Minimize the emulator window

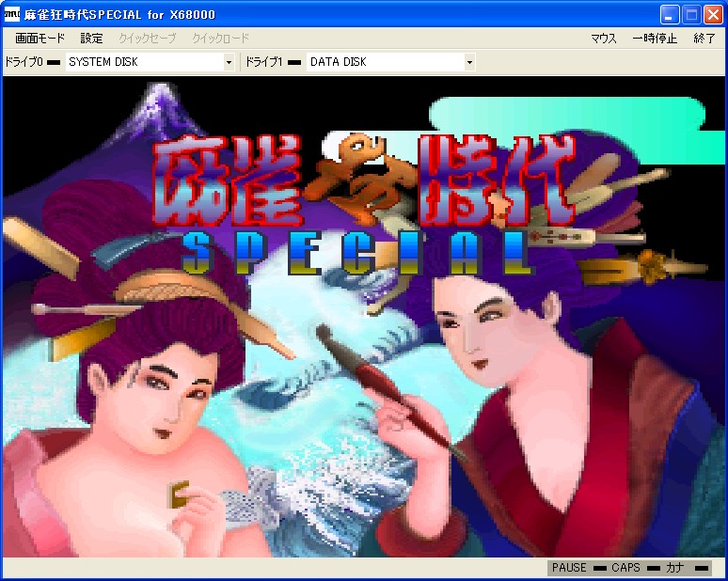click(x=670, y=15)
